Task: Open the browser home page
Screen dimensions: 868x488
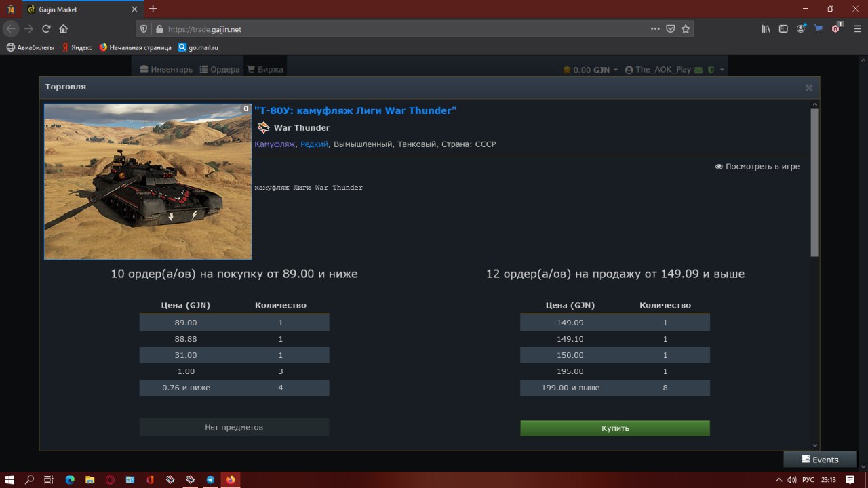Action: pos(63,29)
